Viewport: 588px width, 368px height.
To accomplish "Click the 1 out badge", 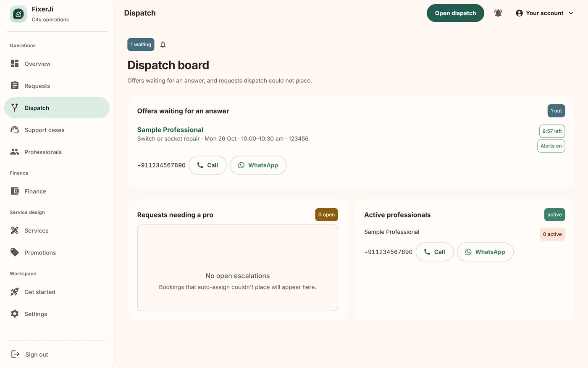I will click(x=556, y=111).
